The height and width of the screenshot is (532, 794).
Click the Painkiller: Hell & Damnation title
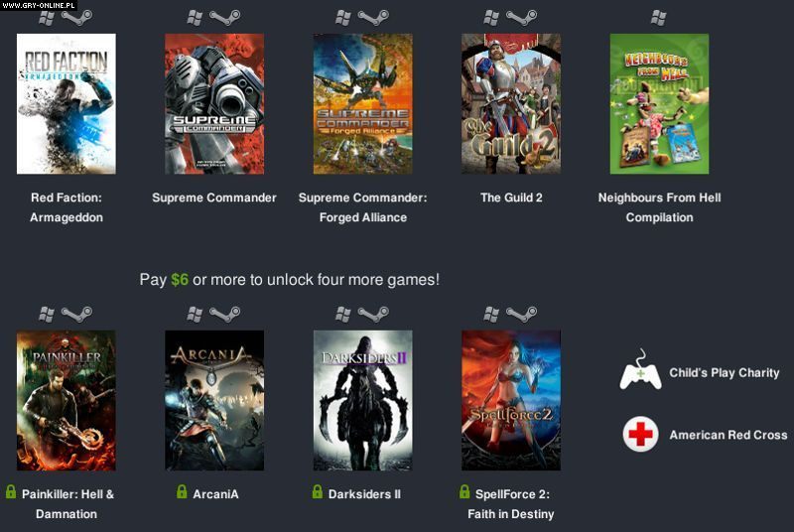67,504
